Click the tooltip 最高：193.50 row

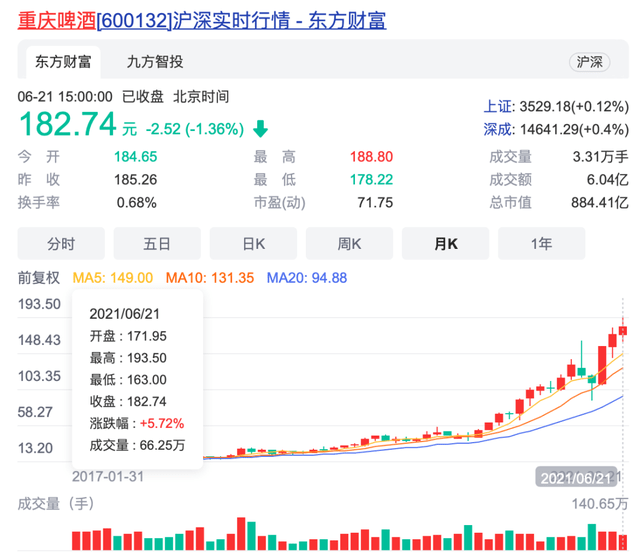[128, 358]
